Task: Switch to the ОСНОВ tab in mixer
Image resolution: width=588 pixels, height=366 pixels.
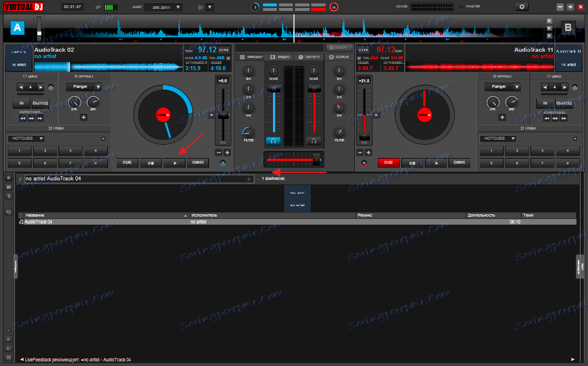Action: tap(339, 57)
